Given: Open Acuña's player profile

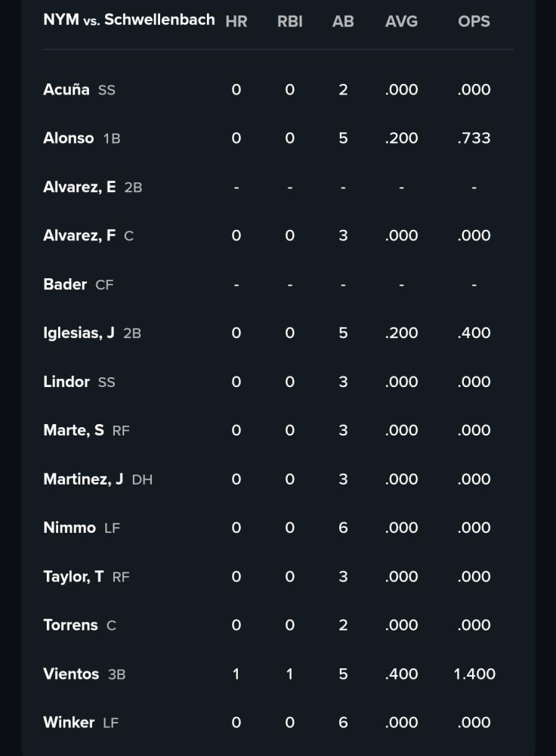Looking at the screenshot, I should tap(66, 90).
